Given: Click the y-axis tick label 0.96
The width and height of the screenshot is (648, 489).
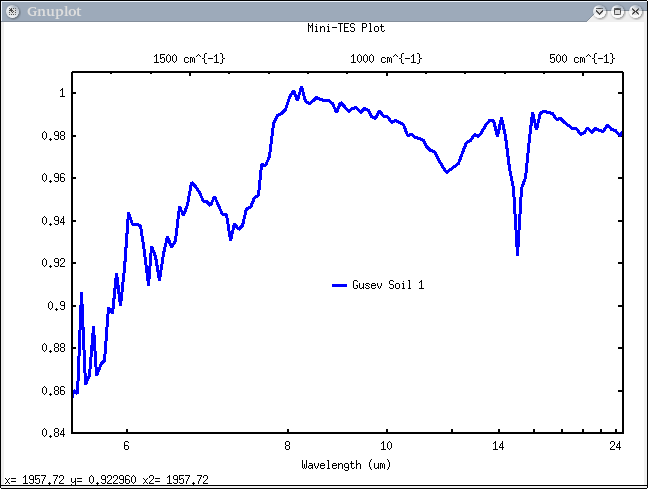Looking at the screenshot, I should tap(54, 178).
